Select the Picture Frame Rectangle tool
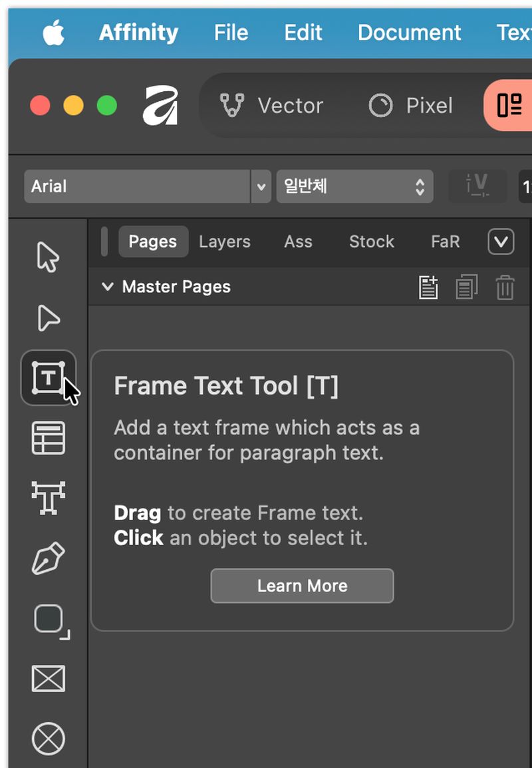 (48, 678)
